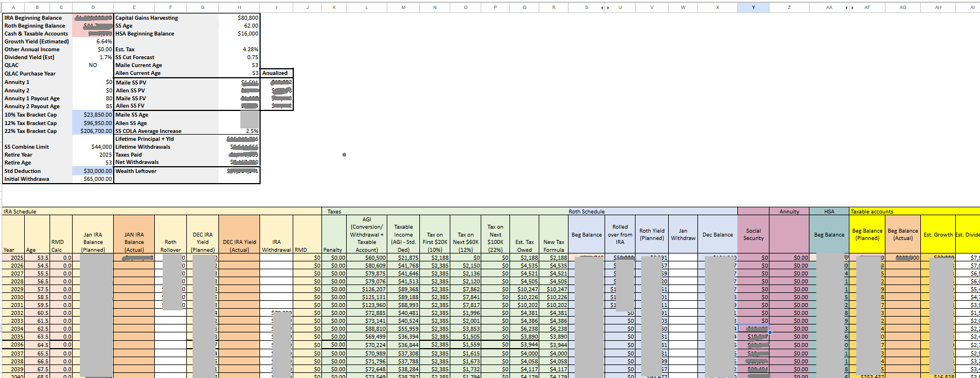The height and width of the screenshot is (378, 980).
Task: Click the 'Lifetime Principal + Yld' label
Action: [x=145, y=139]
